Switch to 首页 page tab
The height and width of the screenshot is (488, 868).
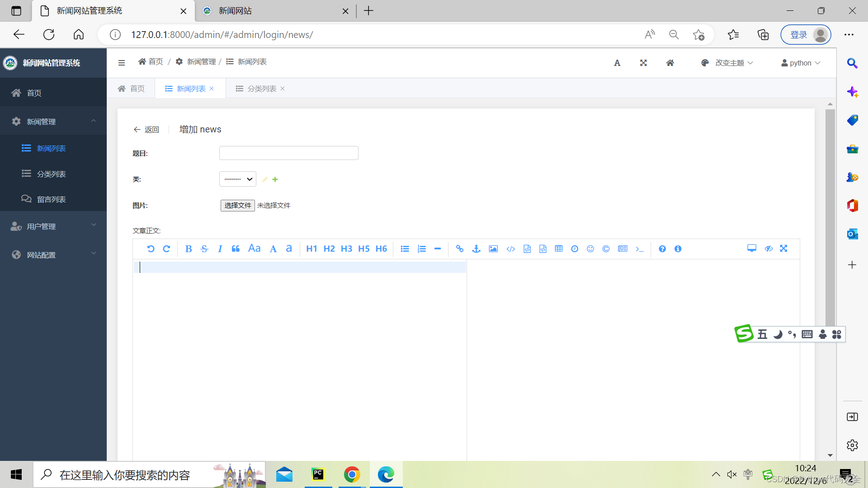click(x=131, y=89)
